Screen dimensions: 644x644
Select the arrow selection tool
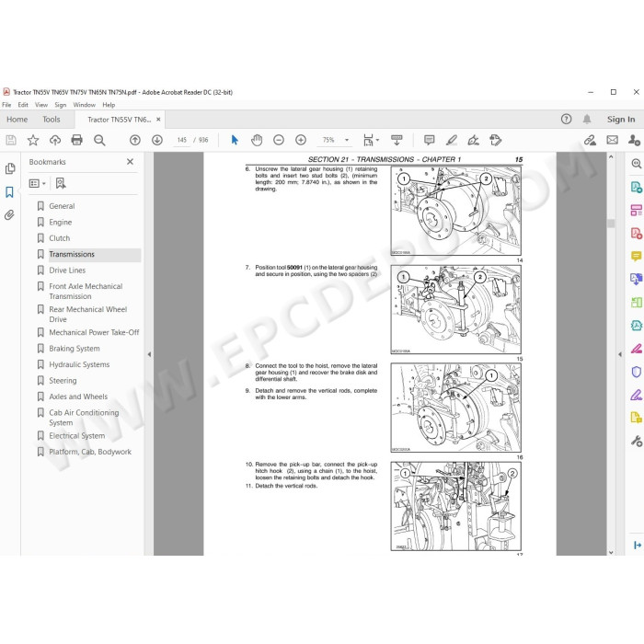(235, 141)
